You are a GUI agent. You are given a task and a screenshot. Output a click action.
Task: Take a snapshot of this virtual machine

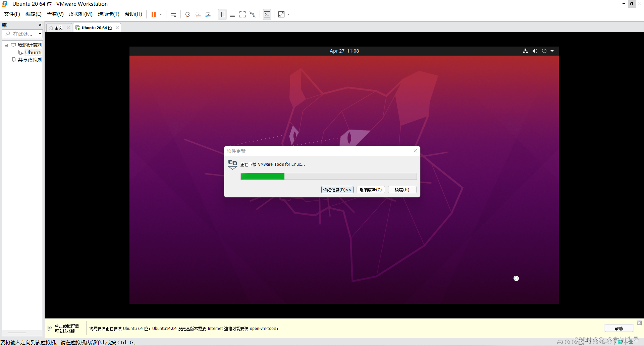pyautogui.click(x=188, y=14)
